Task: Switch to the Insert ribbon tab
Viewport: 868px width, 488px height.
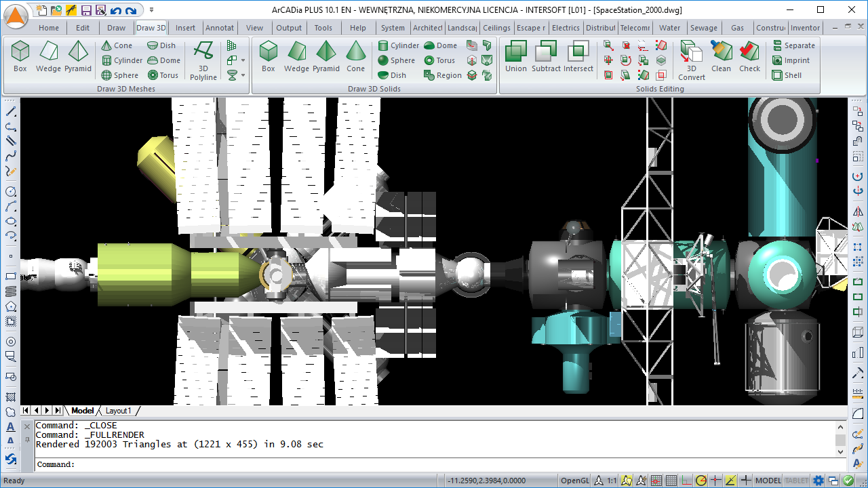Action: (185, 28)
